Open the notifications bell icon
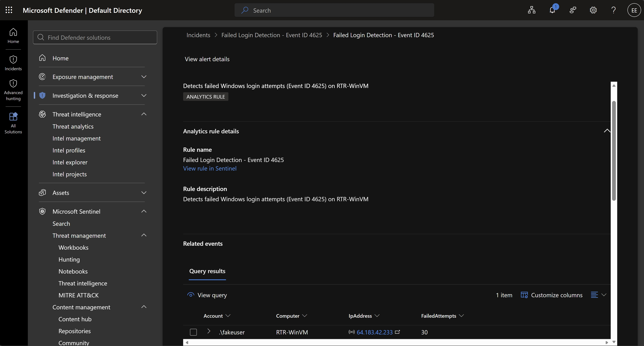Image resolution: width=644 pixels, height=346 pixels. click(x=552, y=10)
